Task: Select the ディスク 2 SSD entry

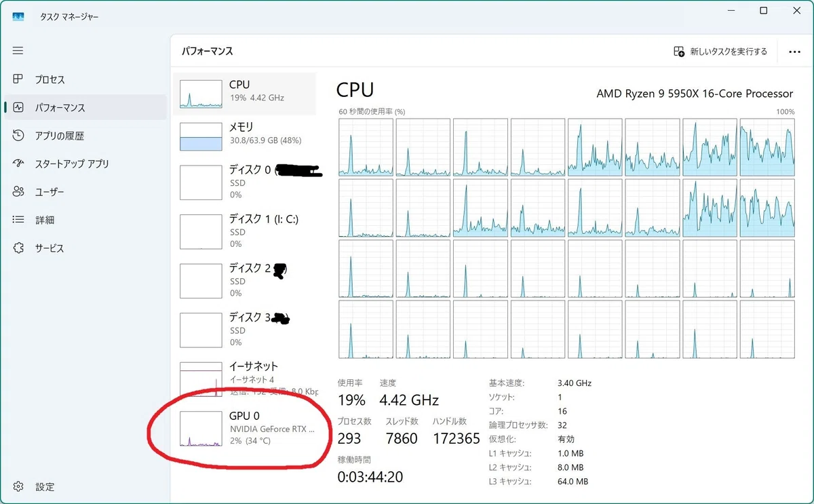Action: (245, 280)
